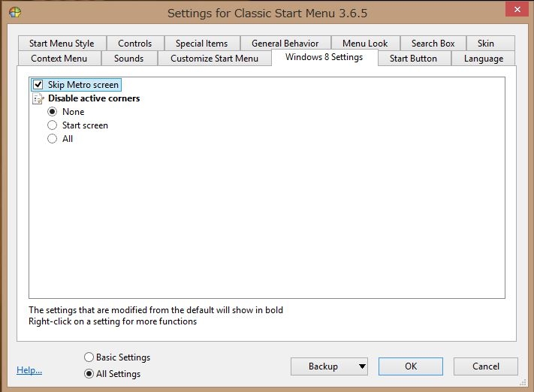Click the Skip Metro screen label text
The image size is (534, 392).
[x=83, y=84]
